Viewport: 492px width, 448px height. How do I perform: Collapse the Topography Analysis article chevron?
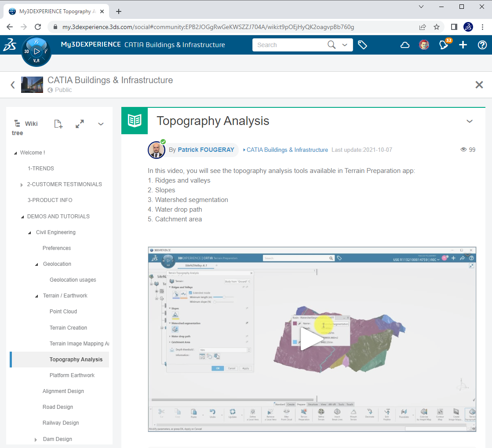(x=469, y=121)
